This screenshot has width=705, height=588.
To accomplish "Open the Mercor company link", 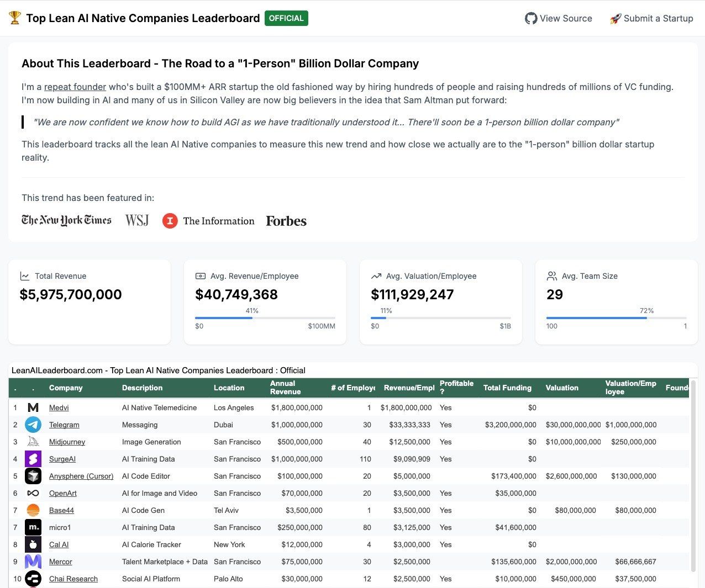I will click(61, 561).
